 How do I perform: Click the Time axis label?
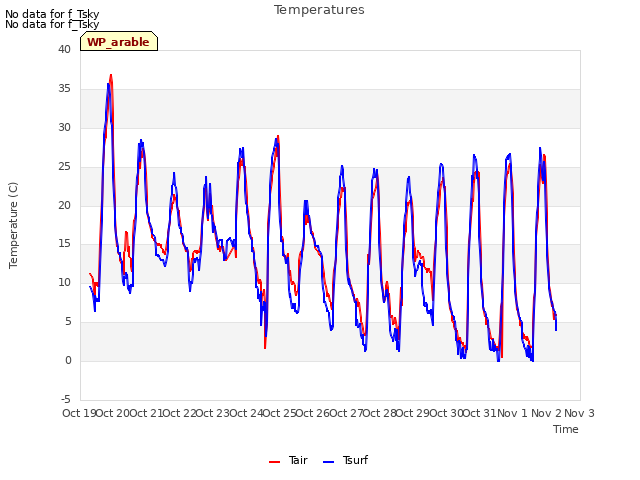pos(566,429)
